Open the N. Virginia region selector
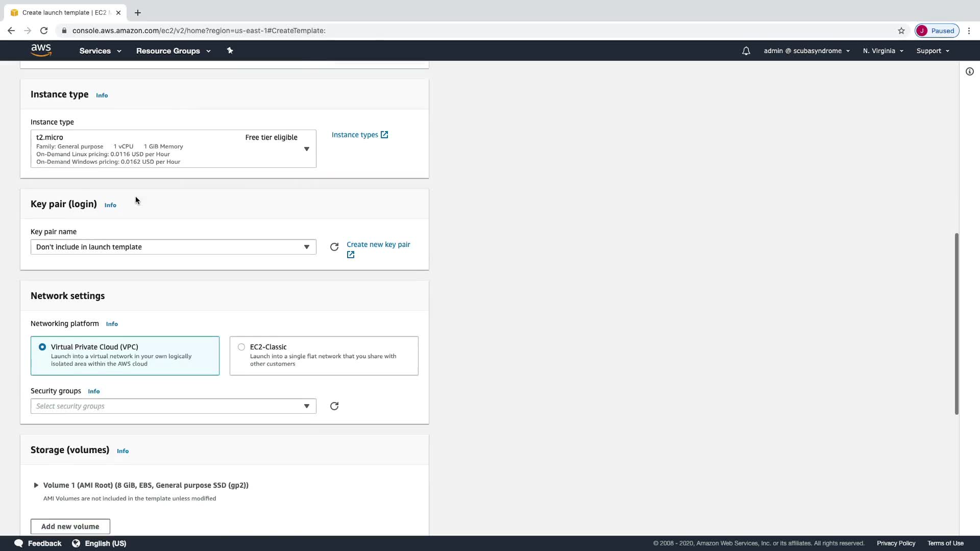 (x=883, y=51)
